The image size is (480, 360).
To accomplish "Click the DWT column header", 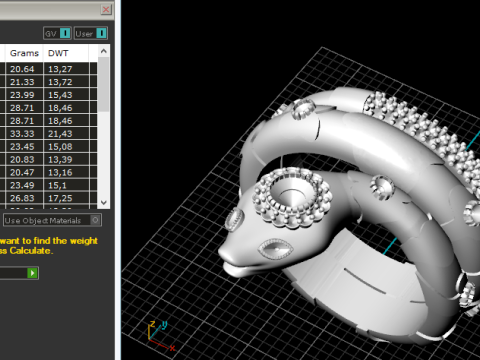I will [x=66, y=53].
